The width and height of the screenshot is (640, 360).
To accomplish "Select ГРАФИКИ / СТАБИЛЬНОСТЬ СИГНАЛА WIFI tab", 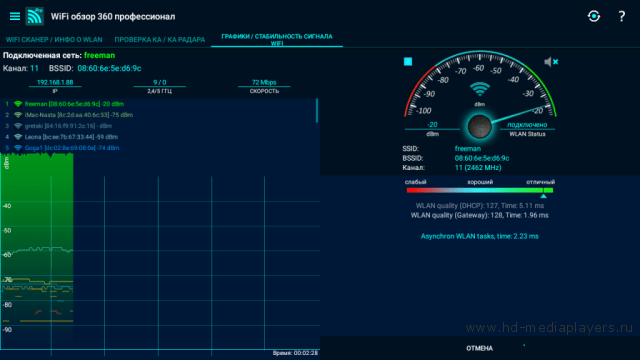I will tap(277, 40).
